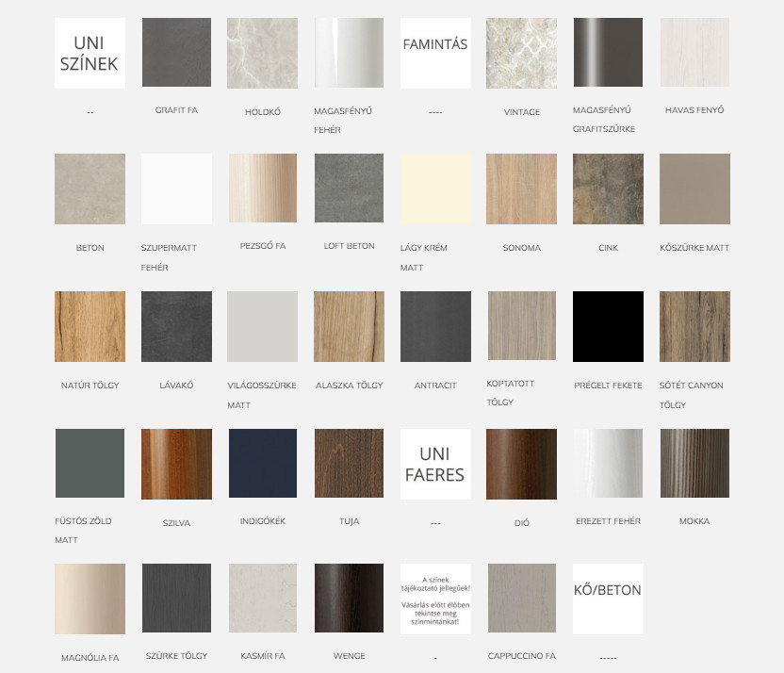This screenshot has height=673, width=784.
Task: Click the Füstös Zöld Matt swatch
Action: [x=90, y=463]
